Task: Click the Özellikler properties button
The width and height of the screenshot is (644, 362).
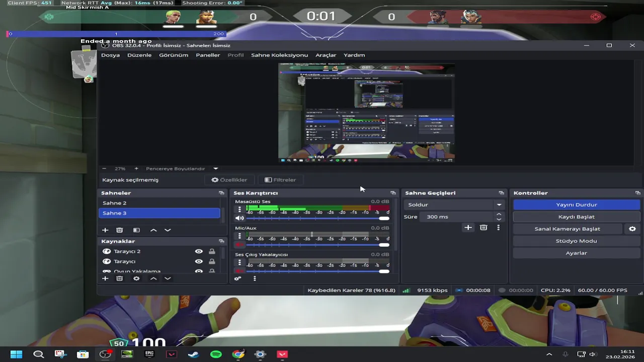Action: pyautogui.click(x=229, y=179)
